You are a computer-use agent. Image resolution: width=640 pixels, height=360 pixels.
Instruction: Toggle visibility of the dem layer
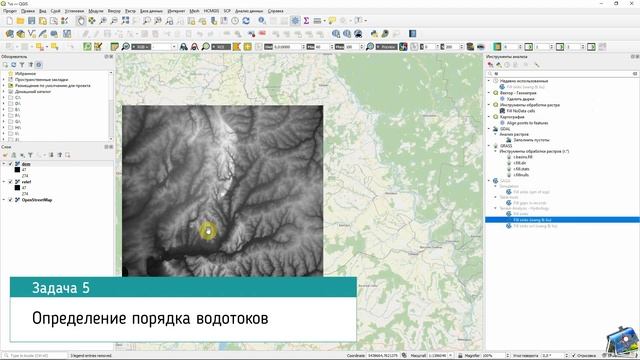[11, 164]
